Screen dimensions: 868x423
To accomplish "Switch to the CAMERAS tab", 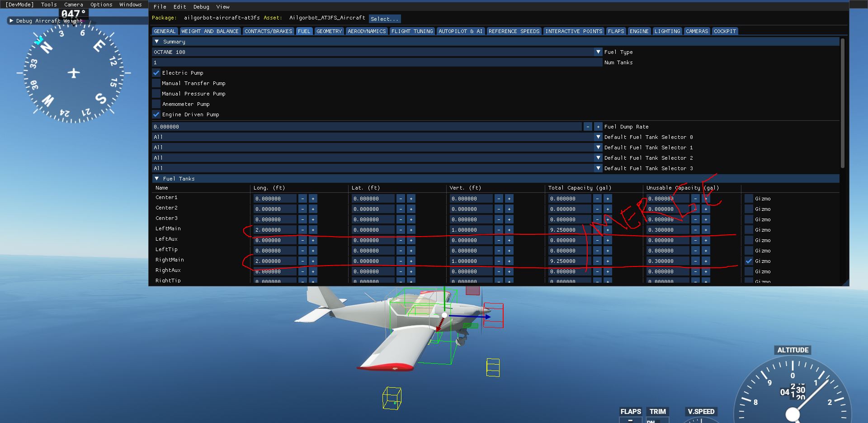I will tap(697, 31).
